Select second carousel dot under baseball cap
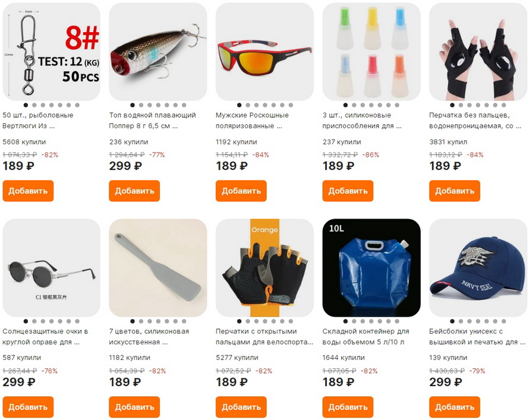This screenshot has height=420, width=529. click(x=461, y=321)
